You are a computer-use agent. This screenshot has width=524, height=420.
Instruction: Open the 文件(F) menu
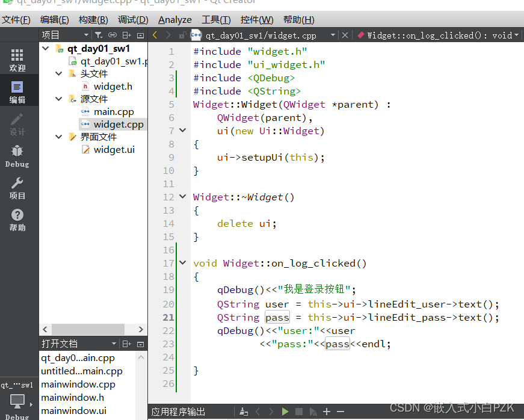16,20
